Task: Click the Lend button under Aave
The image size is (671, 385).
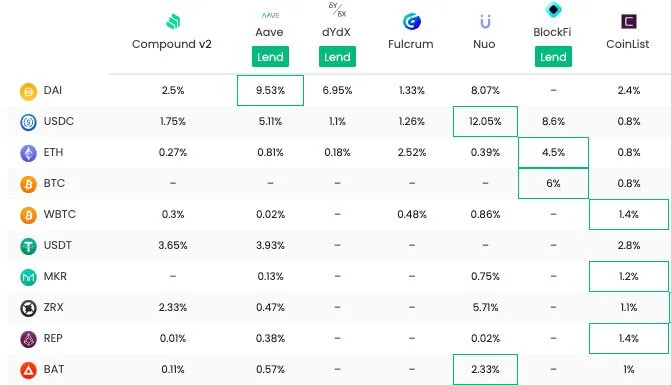Action: click(x=270, y=56)
